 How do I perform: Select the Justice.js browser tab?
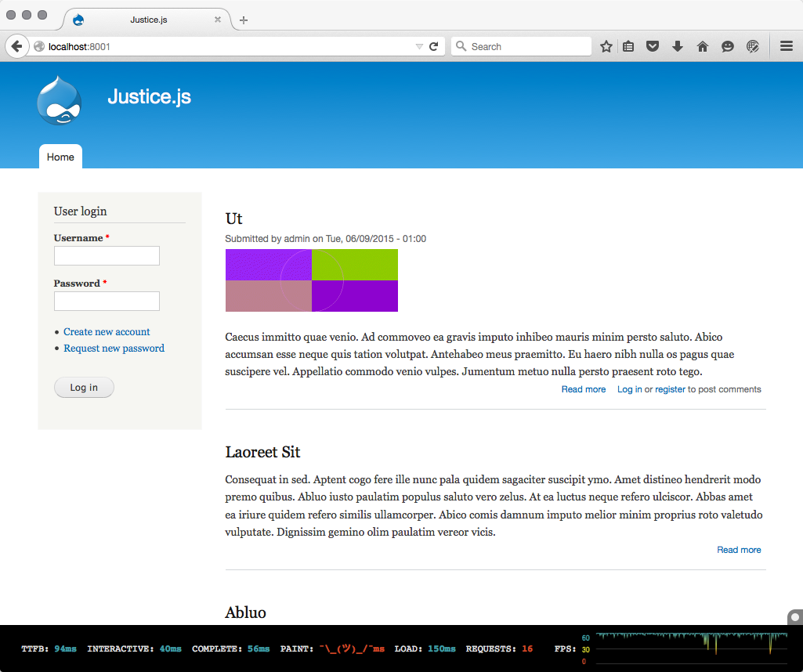coord(149,20)
